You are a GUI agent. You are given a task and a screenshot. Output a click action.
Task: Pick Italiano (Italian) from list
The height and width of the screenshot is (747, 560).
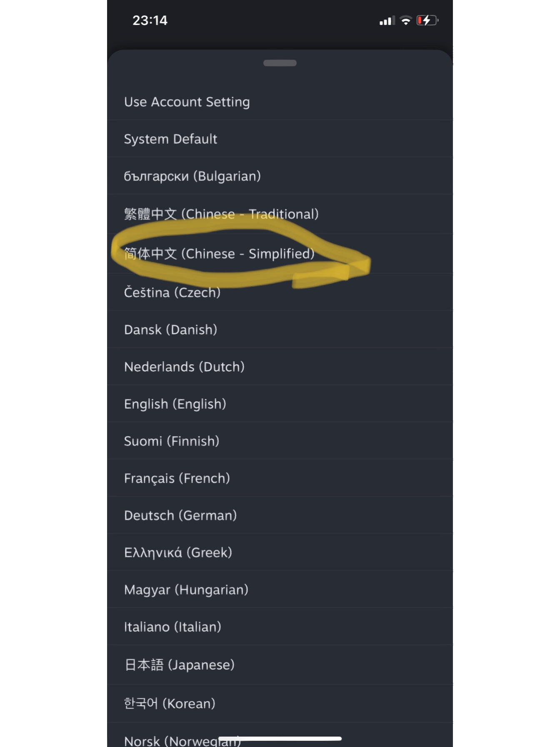[280, 627]
